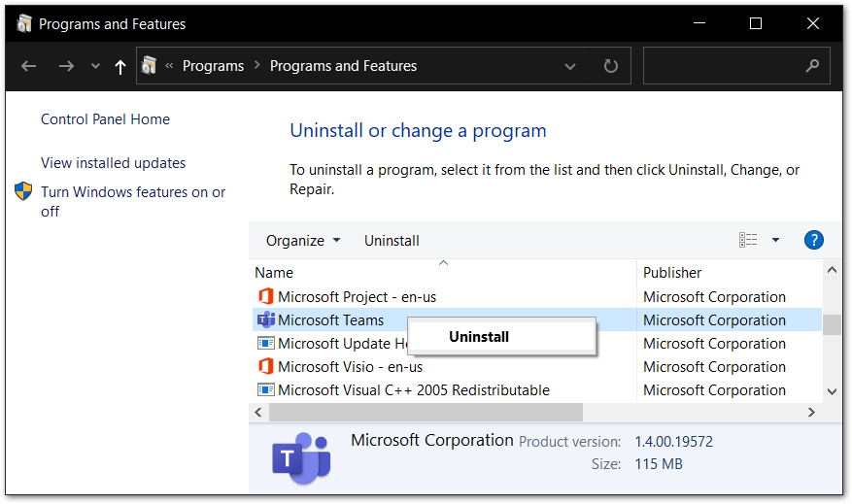
Task: Expand the address bar history dropdown
Action: (570, 67)
